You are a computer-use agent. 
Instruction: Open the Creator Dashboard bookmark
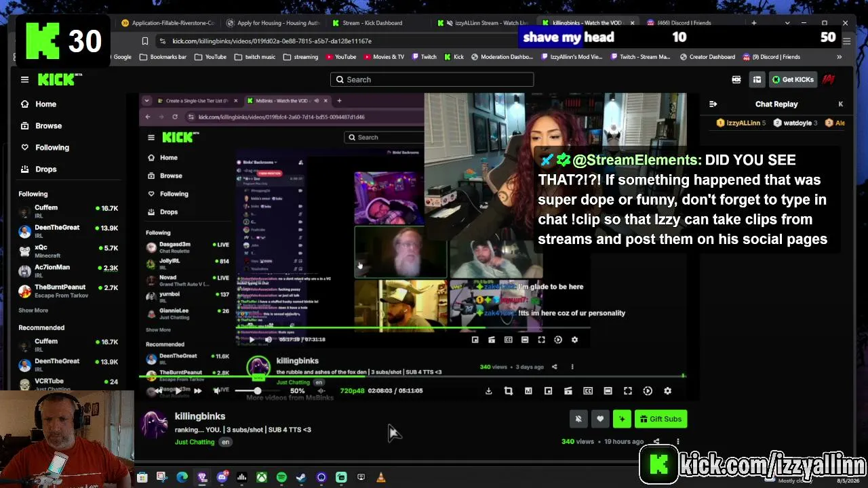[706, 57]
